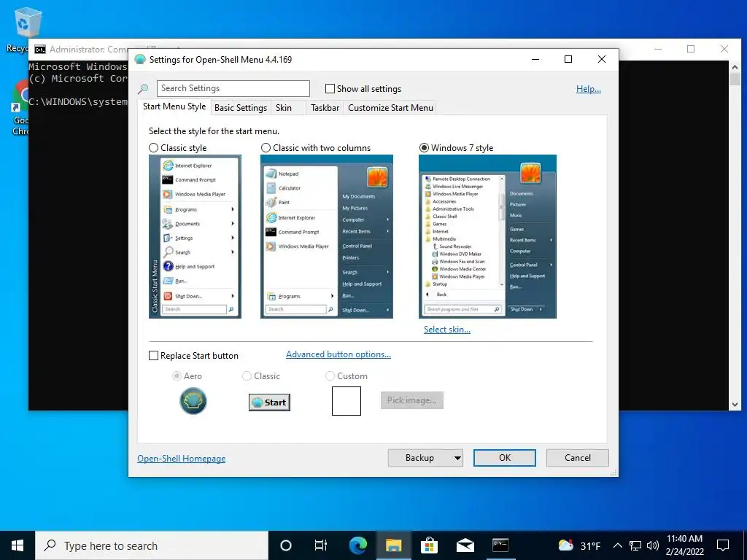
Task: Click the OK button
Action: (x=505, y=458)
